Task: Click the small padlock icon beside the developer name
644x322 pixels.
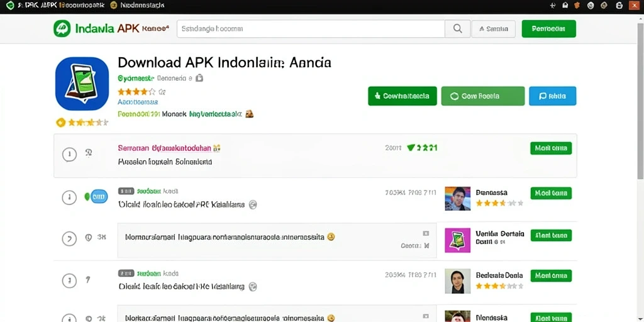Action: 199,77
